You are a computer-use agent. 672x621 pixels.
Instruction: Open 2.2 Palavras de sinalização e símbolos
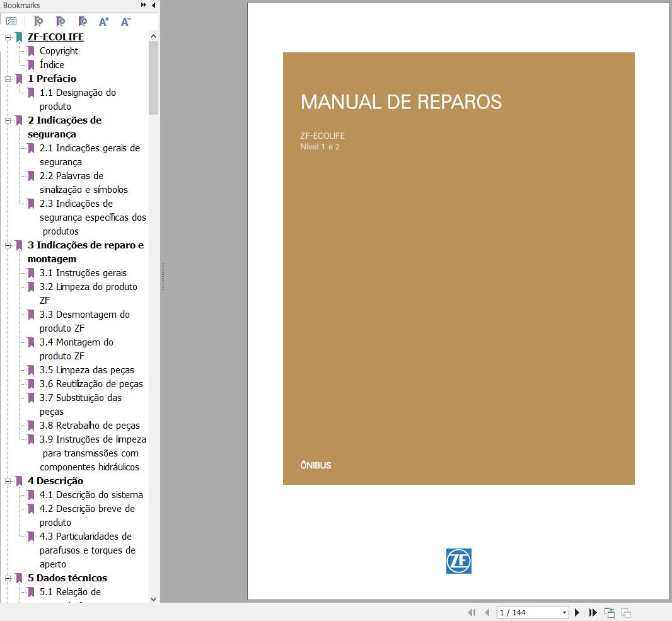click(84, 183)
